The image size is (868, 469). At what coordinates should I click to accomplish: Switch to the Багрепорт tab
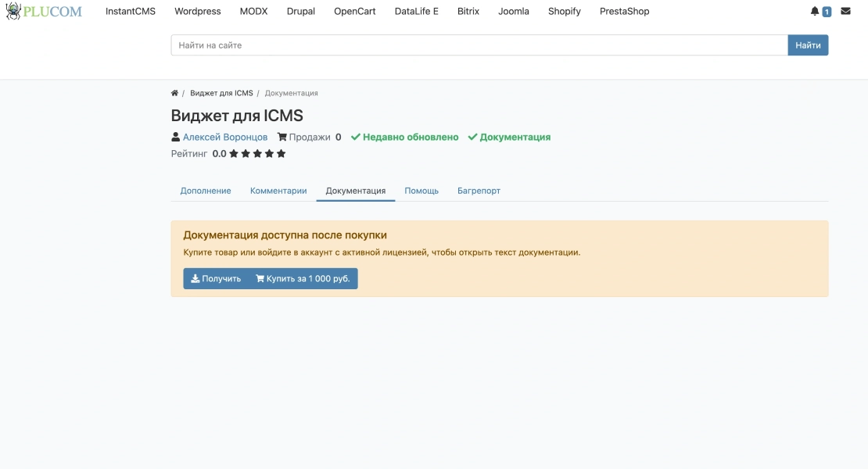click(479, 191)
